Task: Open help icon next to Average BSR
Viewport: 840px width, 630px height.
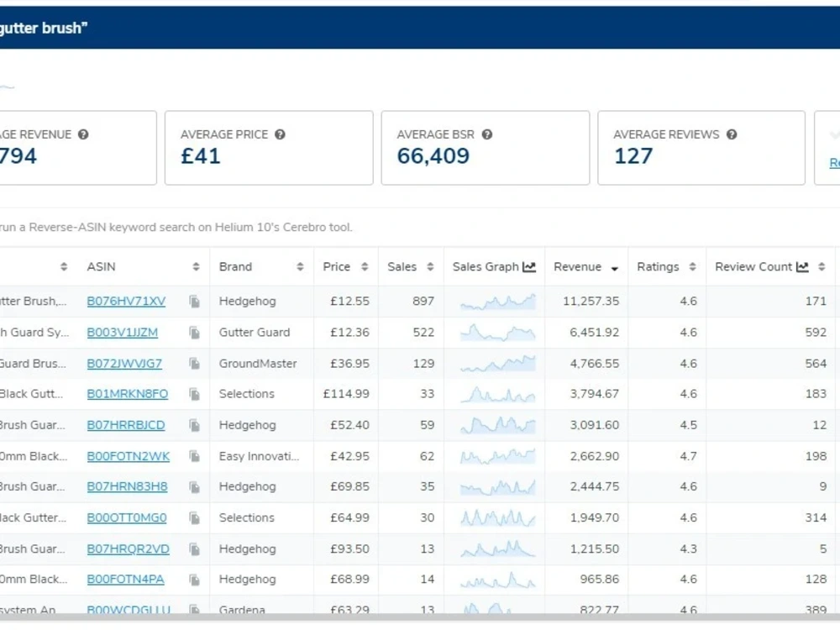Action: (486, 134)
